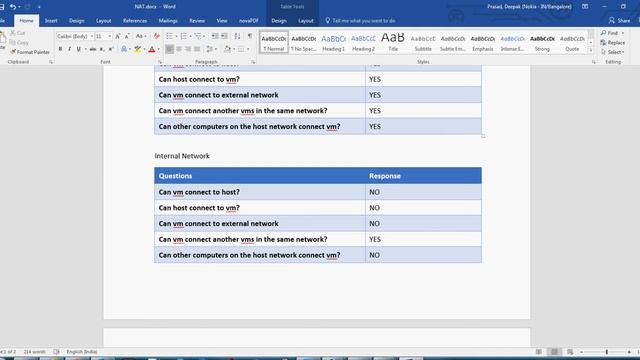640x360 pixels.
Task: Open Styles pane launcher icon
Action: point(593,62)
